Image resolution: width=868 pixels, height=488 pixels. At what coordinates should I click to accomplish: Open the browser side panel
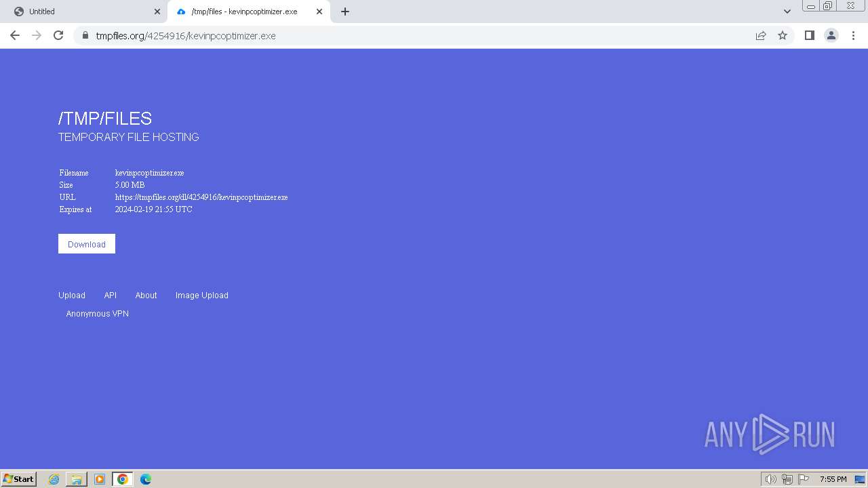click(x=809, y=35)
